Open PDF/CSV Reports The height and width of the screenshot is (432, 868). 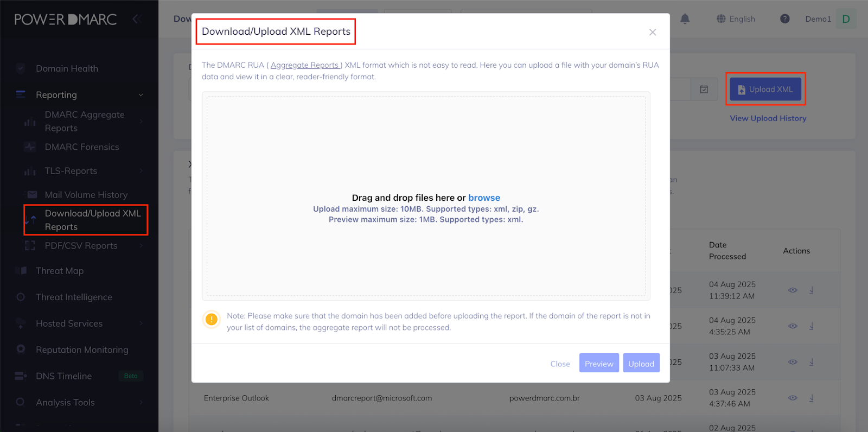coord(81,246)
